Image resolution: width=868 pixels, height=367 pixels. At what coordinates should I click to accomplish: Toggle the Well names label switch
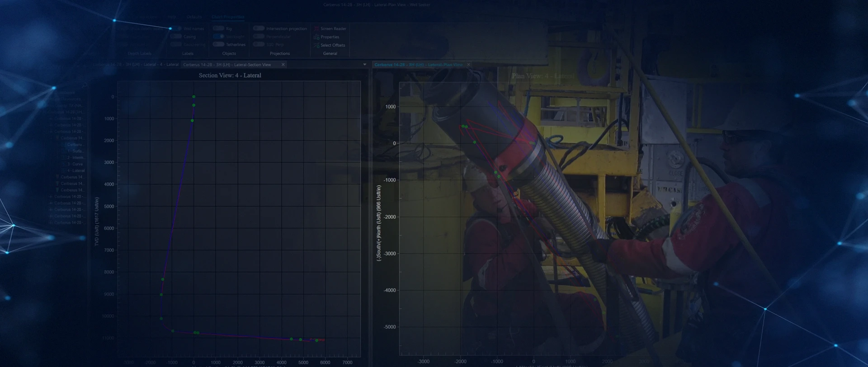[x=176, y=28]
